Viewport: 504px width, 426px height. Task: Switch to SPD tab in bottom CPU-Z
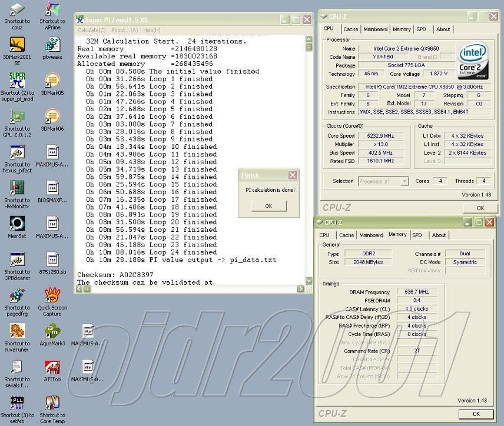click(x=417, y=235)
